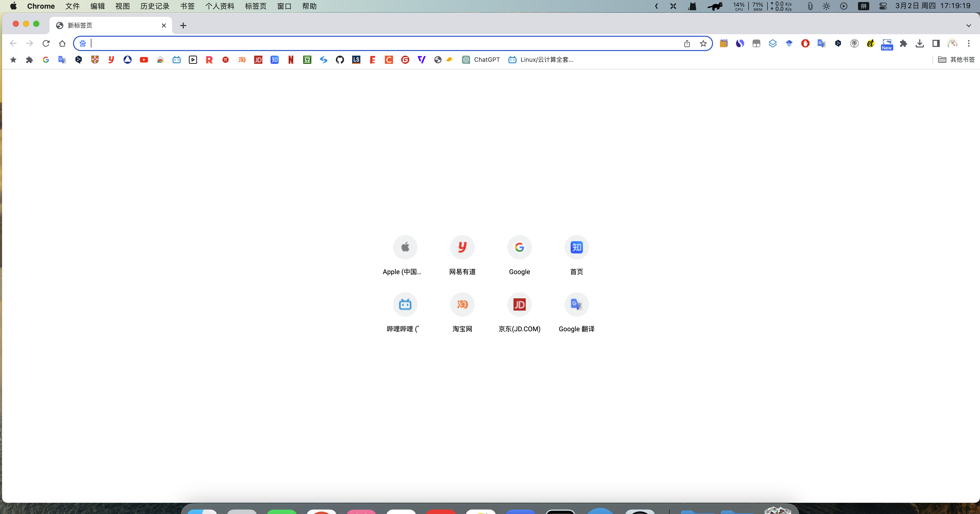Open macOS Control Center toggles
Viewport: 980px width, 514px height.
point(883,6)
